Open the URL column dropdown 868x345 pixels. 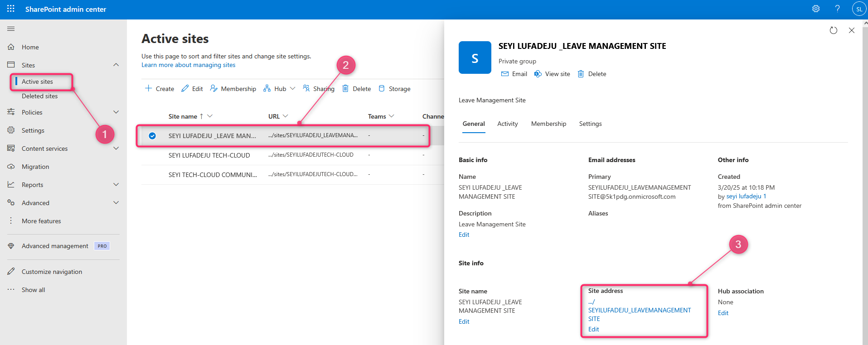[285, 116]
